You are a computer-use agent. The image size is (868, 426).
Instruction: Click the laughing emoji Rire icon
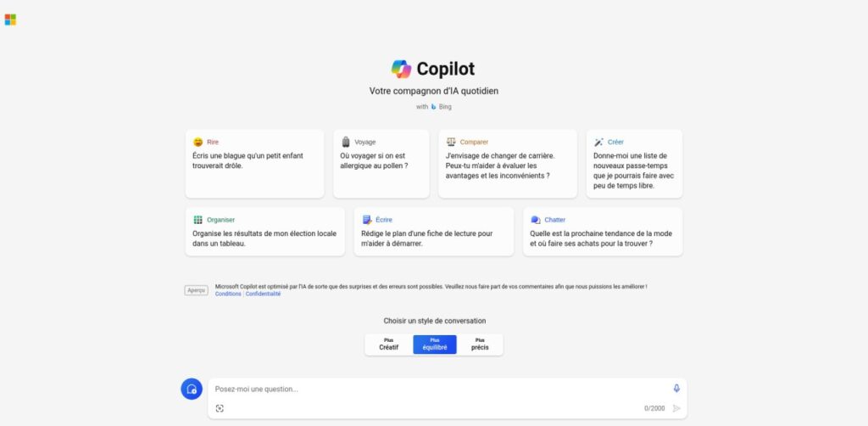[x=198, y=142]
